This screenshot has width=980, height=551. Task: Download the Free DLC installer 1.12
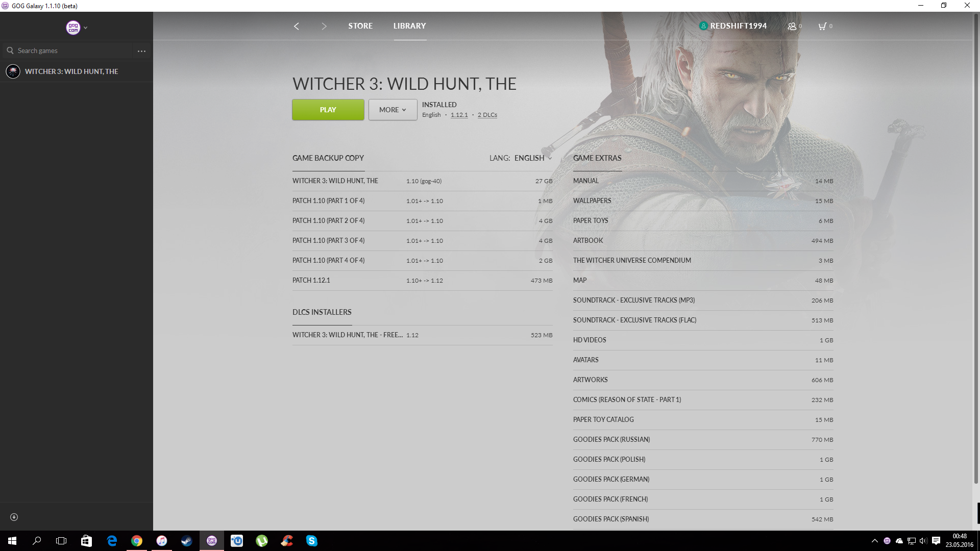coord(423,335)
